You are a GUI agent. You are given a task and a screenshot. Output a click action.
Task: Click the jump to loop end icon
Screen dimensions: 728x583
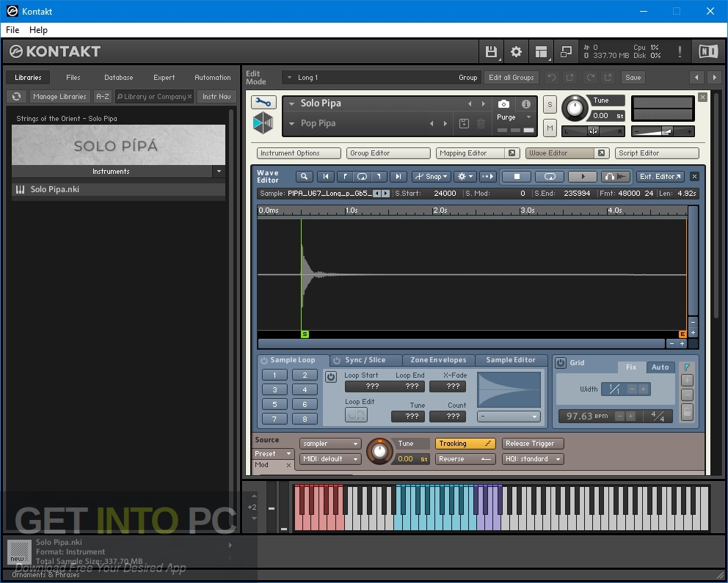point(379,176)
